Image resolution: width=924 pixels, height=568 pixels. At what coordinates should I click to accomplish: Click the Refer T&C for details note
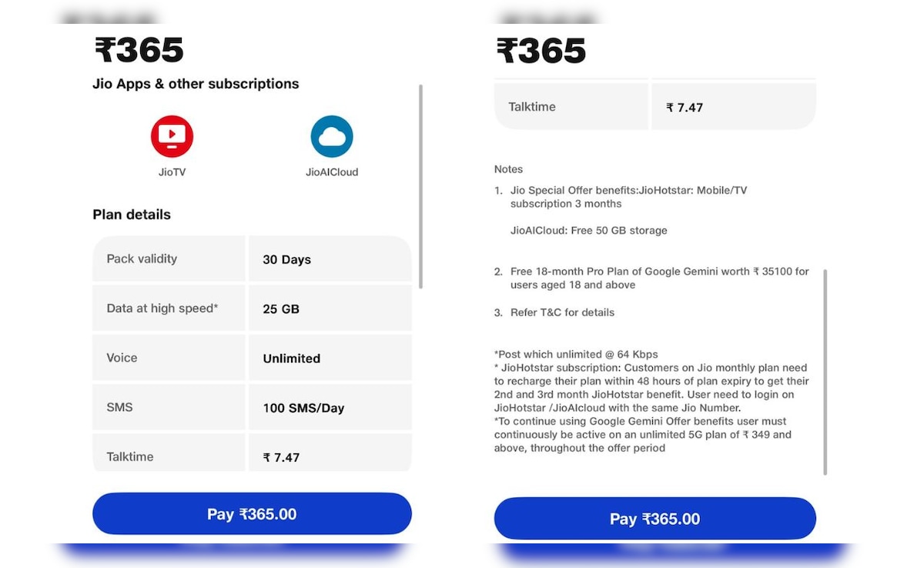coord(562,312)
